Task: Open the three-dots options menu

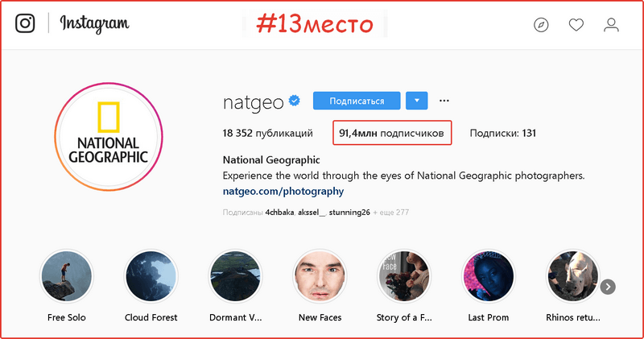Action: pos(444,101)
